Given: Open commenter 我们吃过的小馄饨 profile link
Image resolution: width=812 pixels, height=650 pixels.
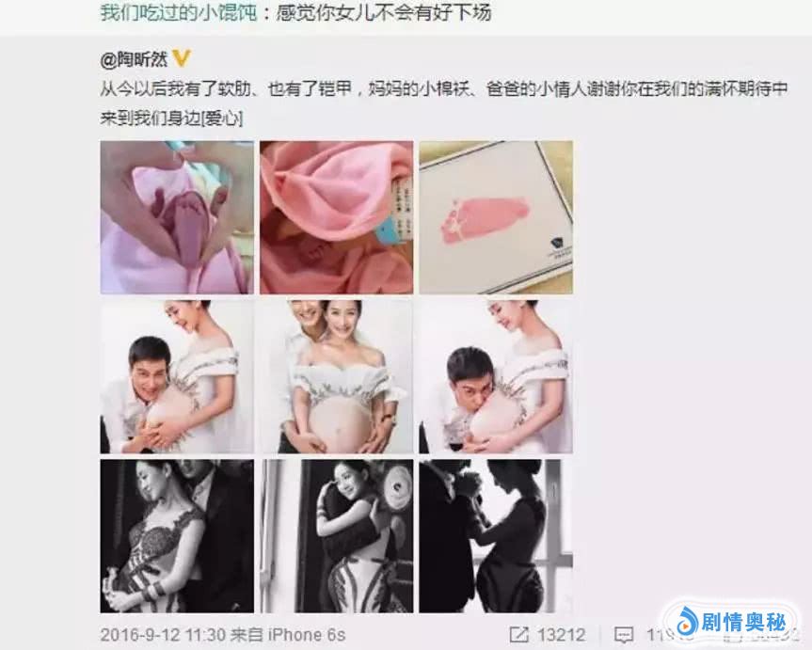Looking at the screenshot, I should (179, 12).
